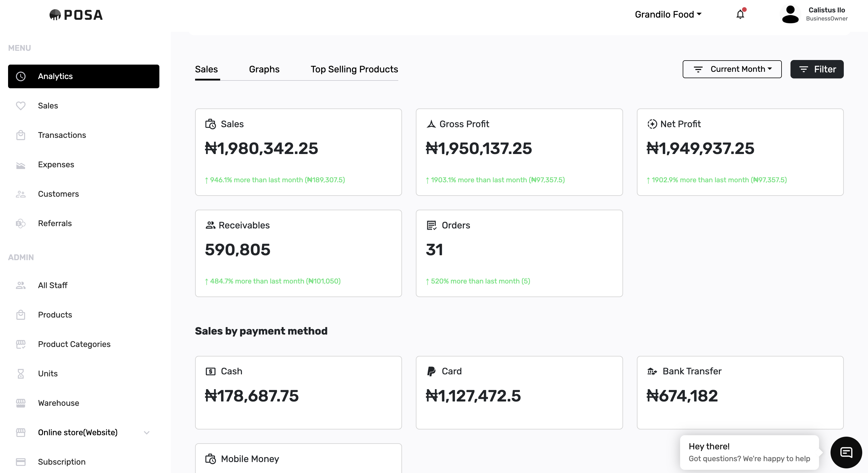Open notifications via the bell icon
The height and width of the screenshot is (473, 868).
coord(740,14)
